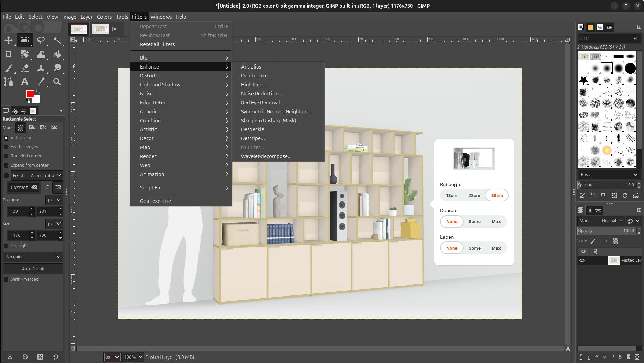
Task: Select the Color Picker eyedropper tool
Action: [x=41, y=82]
